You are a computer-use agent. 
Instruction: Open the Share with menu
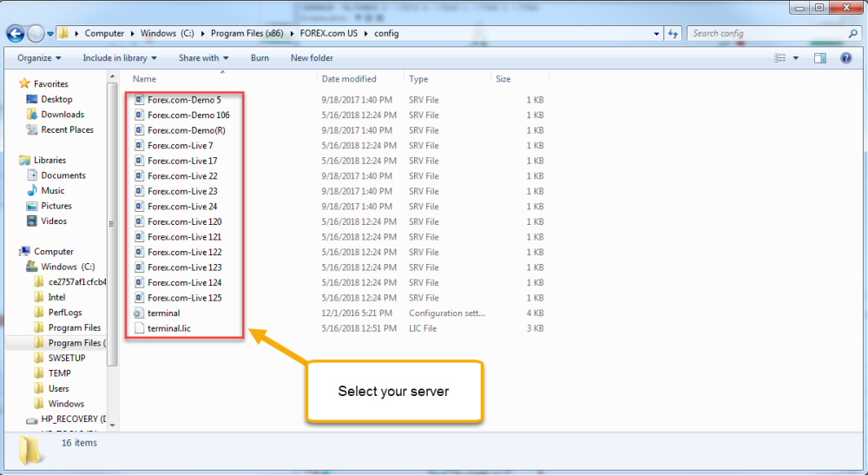click(203, 58)
